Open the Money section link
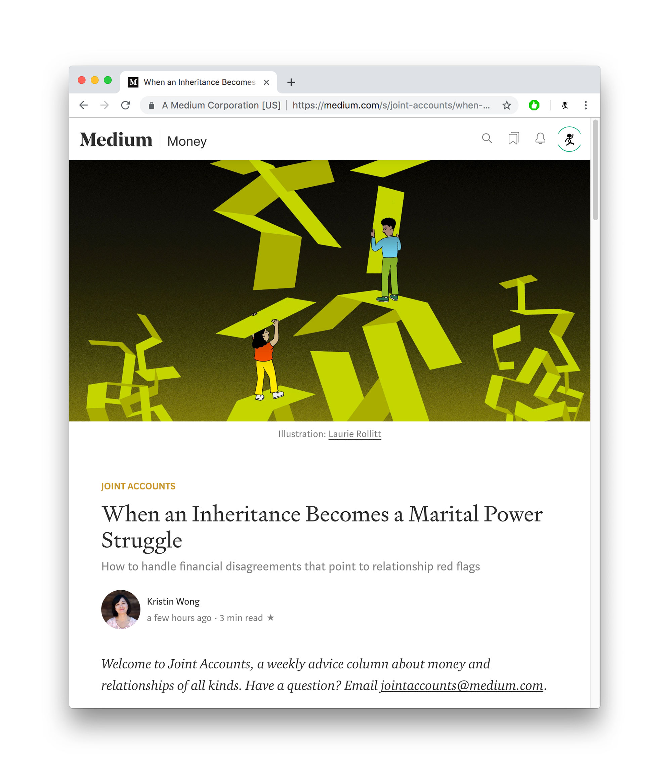 tap(187, 141)
